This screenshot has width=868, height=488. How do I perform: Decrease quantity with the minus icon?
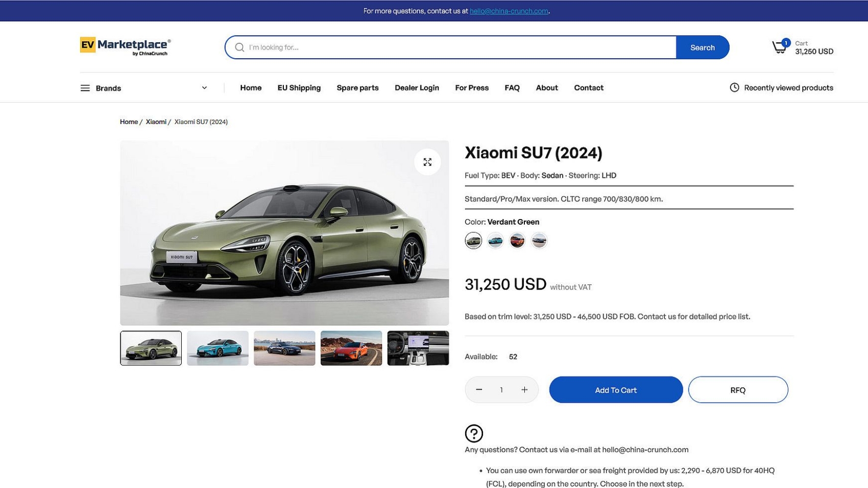pos(479,389)
